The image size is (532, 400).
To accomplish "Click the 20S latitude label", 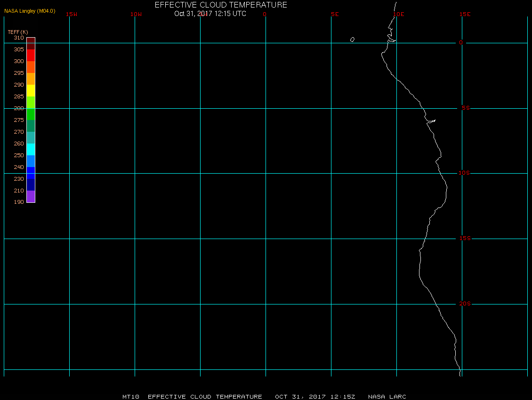I will pos(465,304).
